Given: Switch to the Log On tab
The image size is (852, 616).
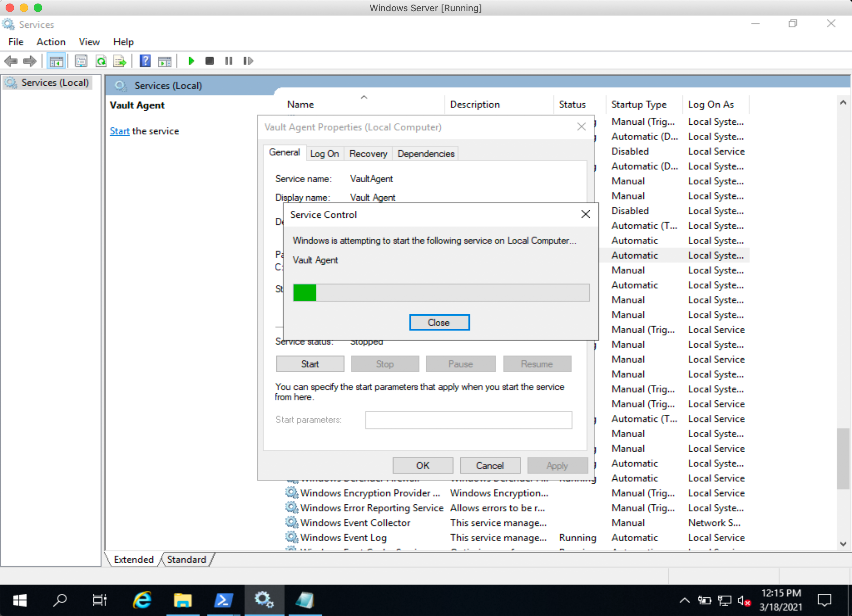Looking at the screenshot, I should 325,153.
